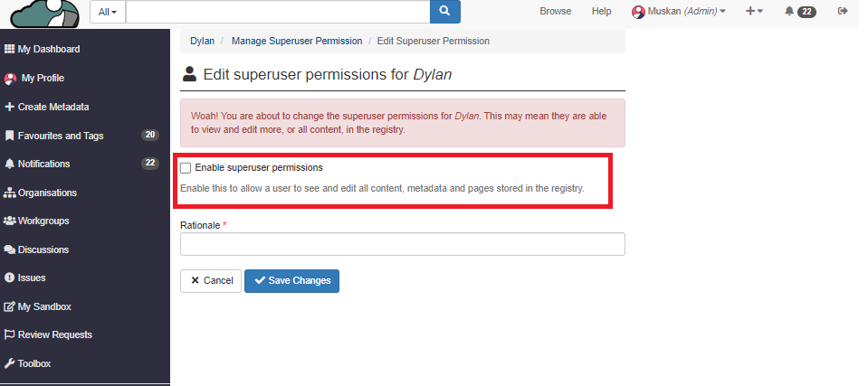Image resolution: width=868 pixels, height=386 pixels.
Task: Click the Organisations sitemap icon
Action: 10,193
